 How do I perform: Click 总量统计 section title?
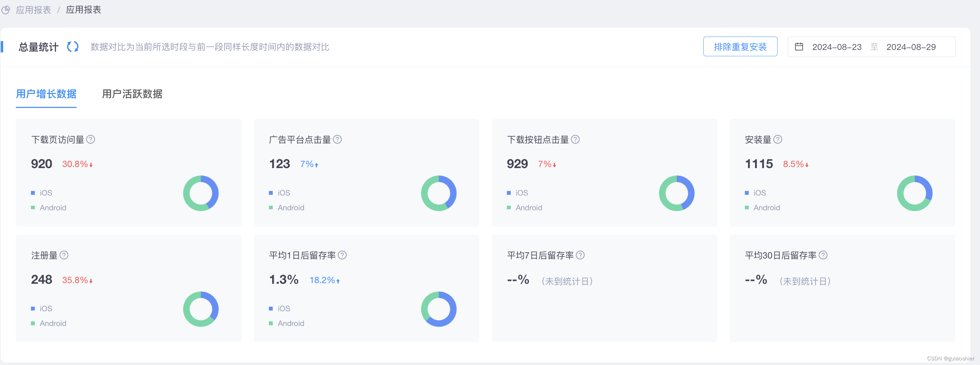click(x=38, y=47)
